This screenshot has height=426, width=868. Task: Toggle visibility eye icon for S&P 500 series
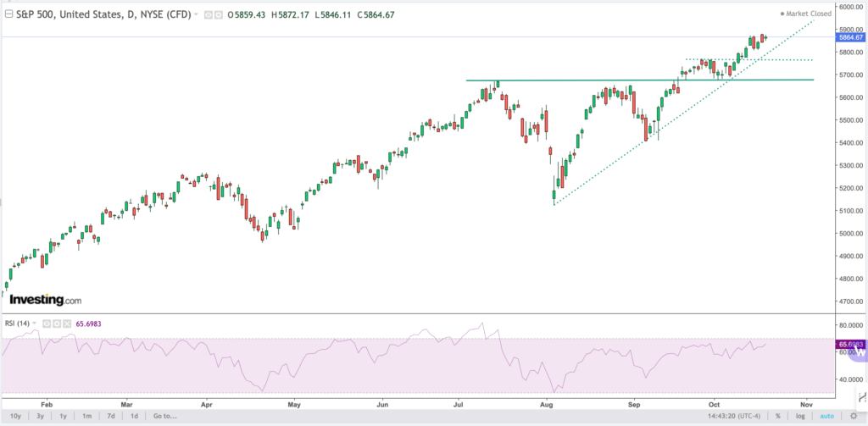coord(208,15)
